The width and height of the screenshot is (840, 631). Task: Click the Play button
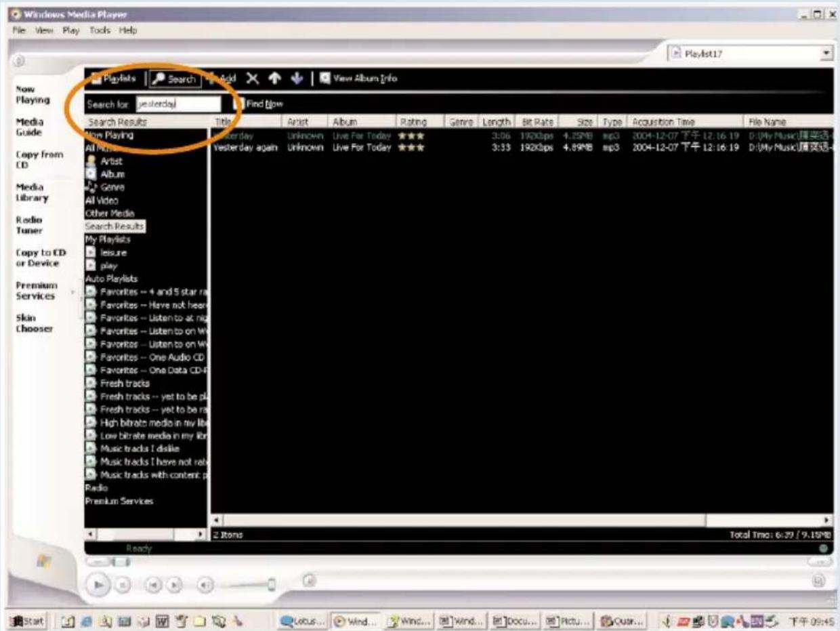[x=98, y=583]
